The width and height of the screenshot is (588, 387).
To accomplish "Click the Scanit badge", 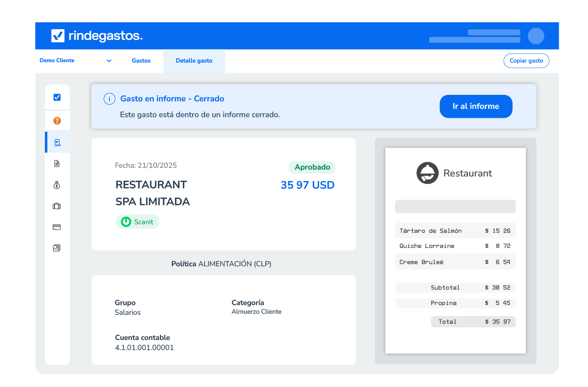I will coord(138,222).
